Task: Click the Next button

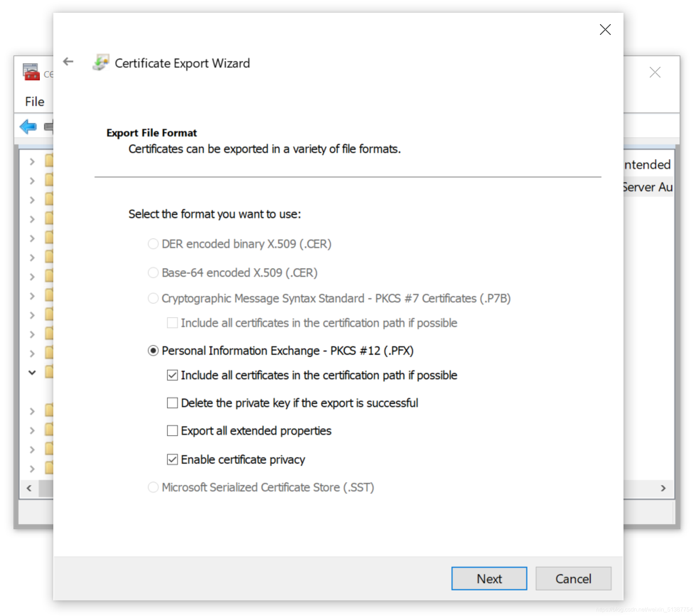Action: pyautogui.click(x=489, y=579)
